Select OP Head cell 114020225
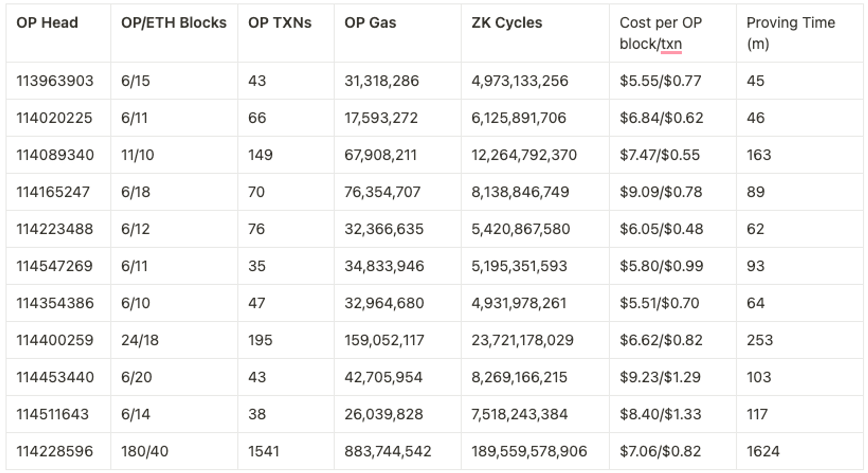The height and width of the screenshot is (473, 868). (55, 118)
